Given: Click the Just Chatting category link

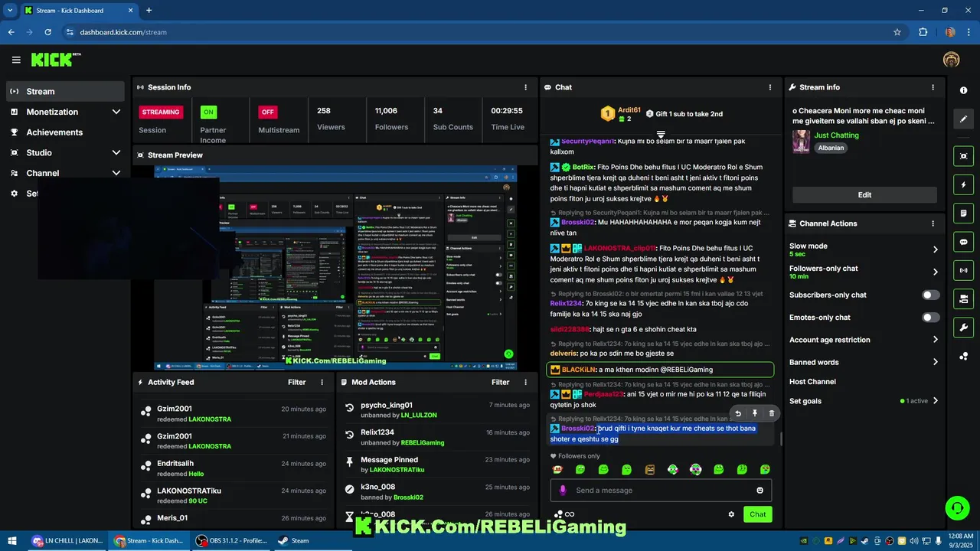Looking at the screenshot, I should point(836,135).
